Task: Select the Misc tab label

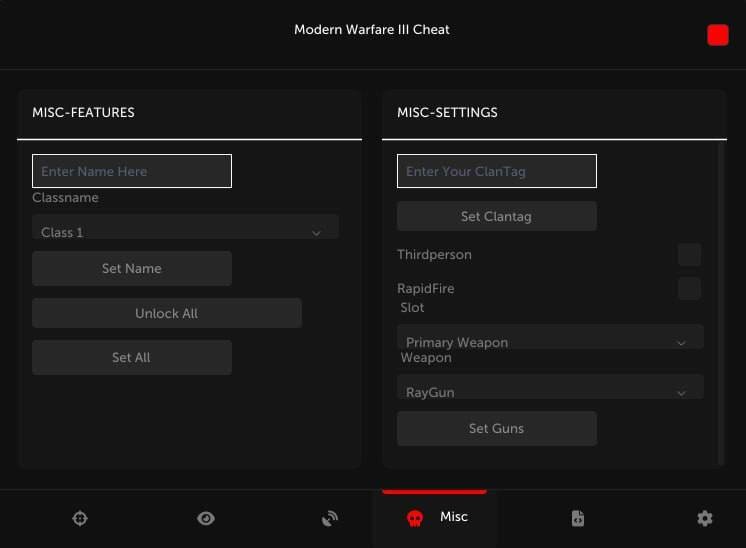Action: pyautogui.click(x=453, y=517)
